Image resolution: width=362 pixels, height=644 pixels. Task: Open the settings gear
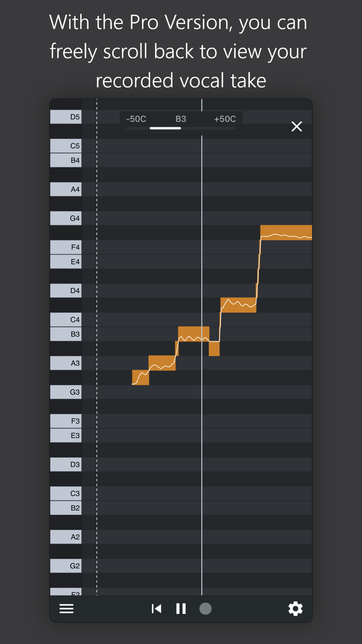click(x=295, y=608)
